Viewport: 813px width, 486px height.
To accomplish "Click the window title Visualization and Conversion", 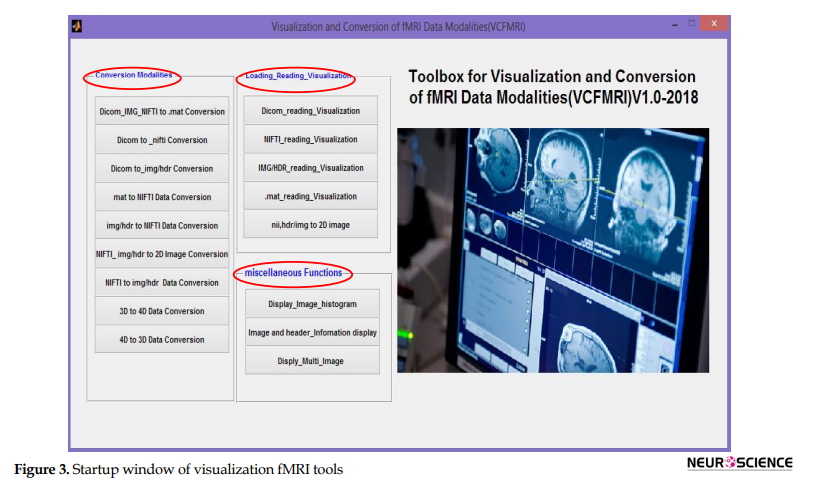I will click(398, 26).
